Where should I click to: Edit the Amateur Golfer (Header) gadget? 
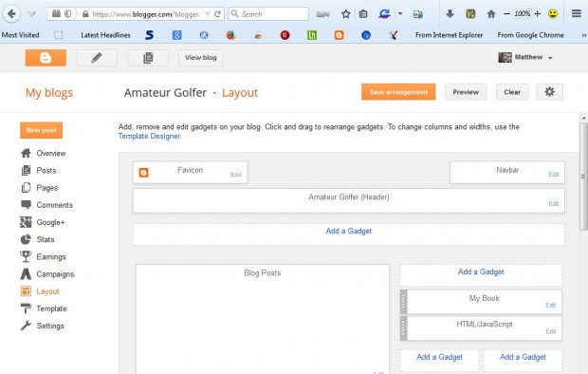click(554, 203)
